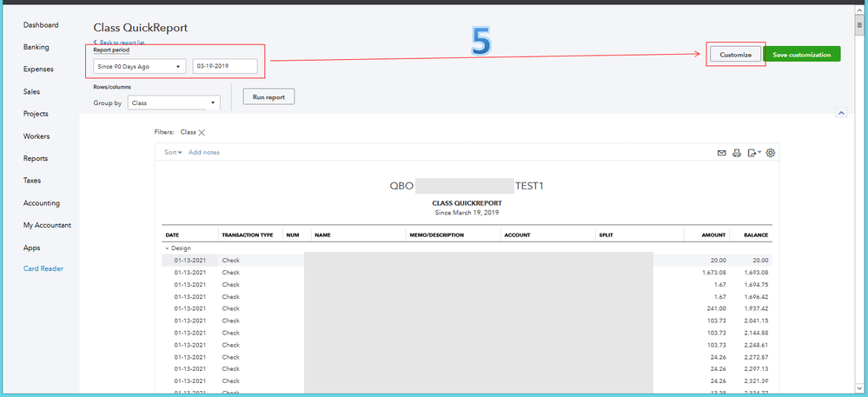Image resolution: width=868 pixels, height=397 pixels.
Task: Click the CLASS QUICKREPORT report title
Action: click(x=467, y=203)
